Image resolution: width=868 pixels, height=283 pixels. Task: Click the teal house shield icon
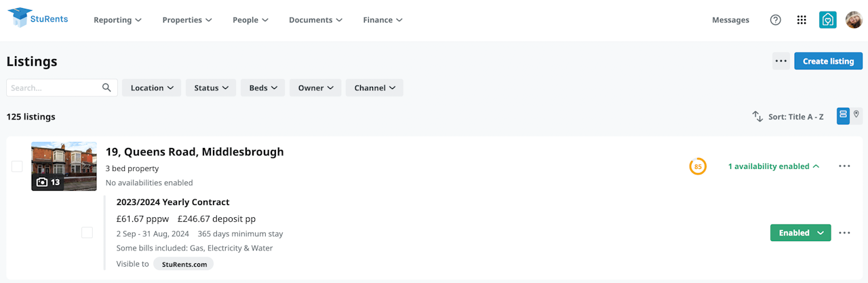tap(827, 20)
